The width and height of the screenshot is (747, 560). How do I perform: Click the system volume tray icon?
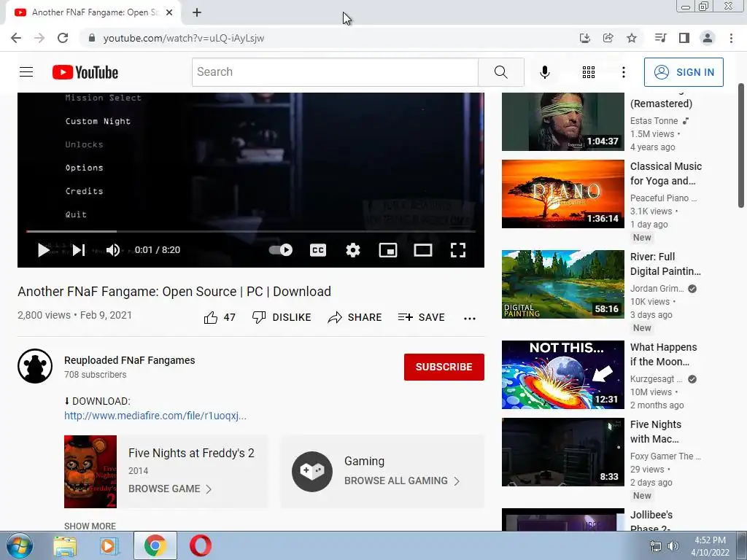pos(673,546)
